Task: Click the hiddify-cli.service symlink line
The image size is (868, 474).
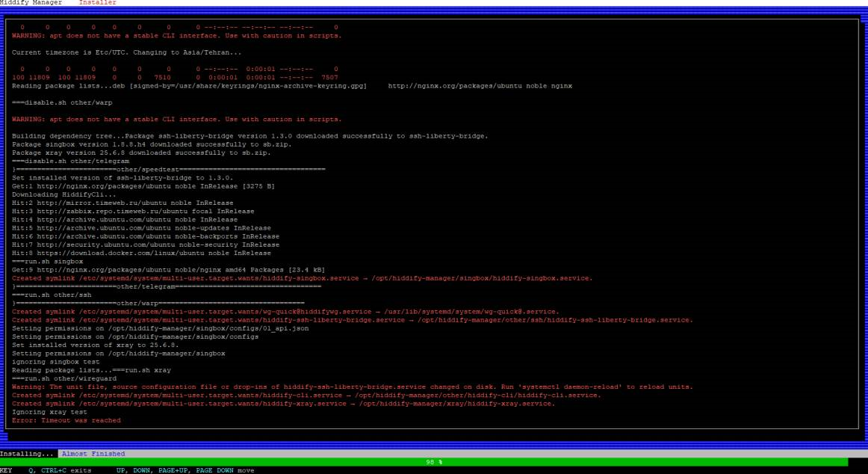Action: click(x=306, y=395)
